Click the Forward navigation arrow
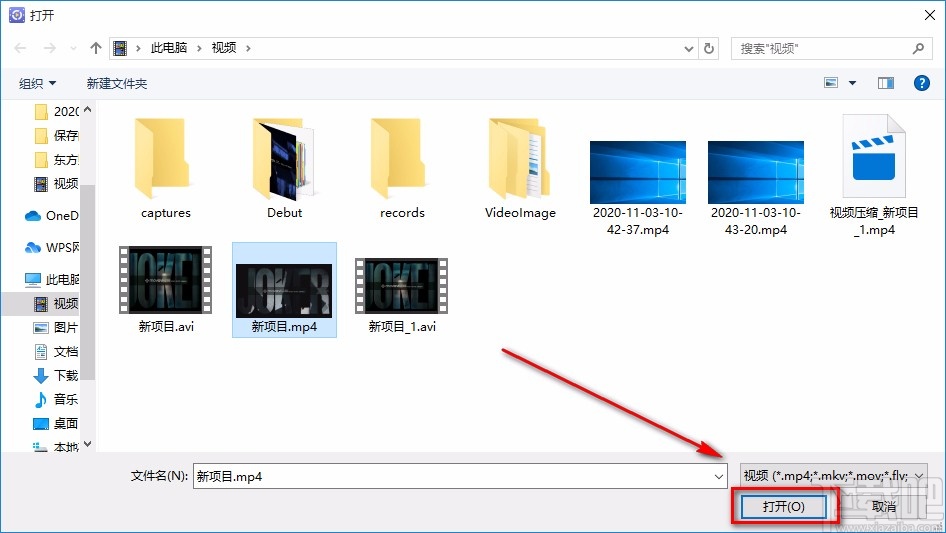946x533 pixels. (49, 48)
